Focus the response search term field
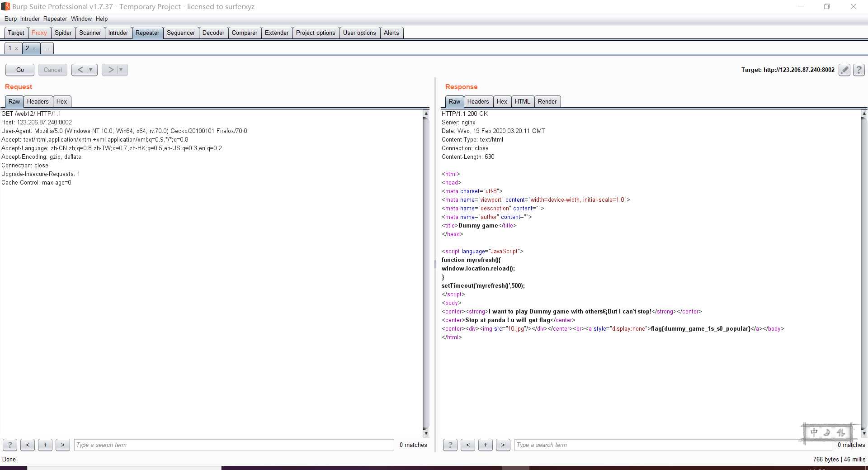 [x=673, y=445]
